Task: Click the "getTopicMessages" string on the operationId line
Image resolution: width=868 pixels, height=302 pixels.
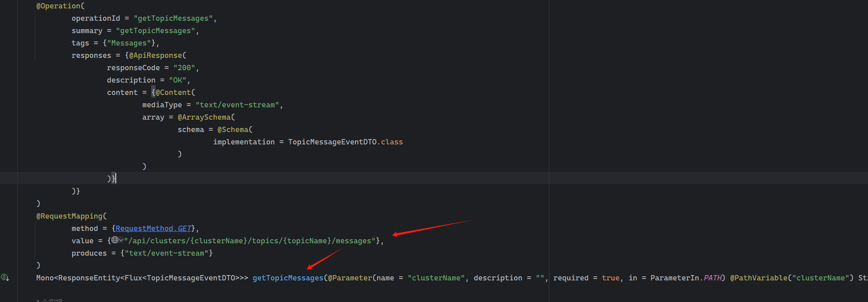Action: 173,18
